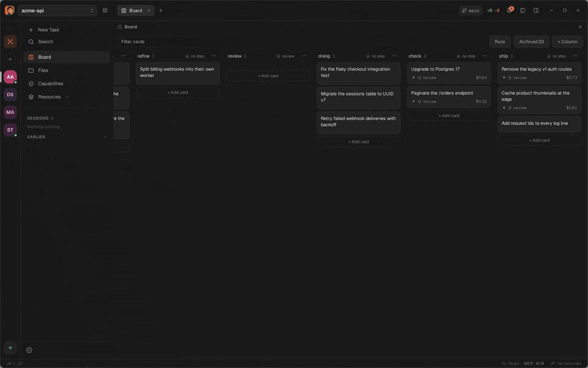Open the check column three-dot menu
Image resolution: width=588 pixels, height=368 pixels.
tap(484, 56)
